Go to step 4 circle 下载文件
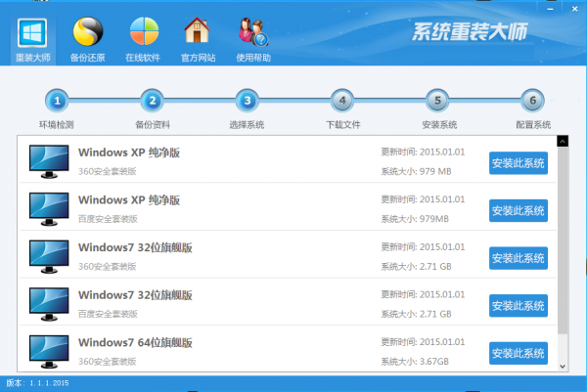This screenshot has height=392, width=587. [x=341, y=101]
